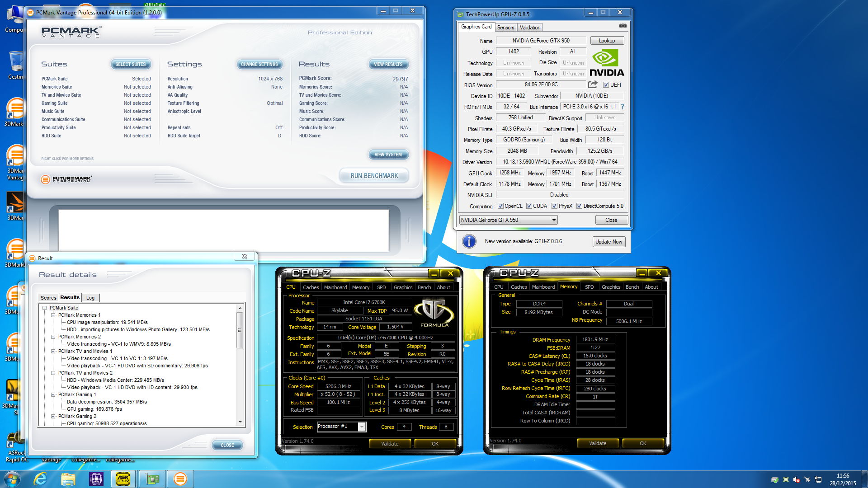Screen dimensions: 868x488
Task: Switch to PCMark Vantage orange taskbar icon
Action: (180, 479)
